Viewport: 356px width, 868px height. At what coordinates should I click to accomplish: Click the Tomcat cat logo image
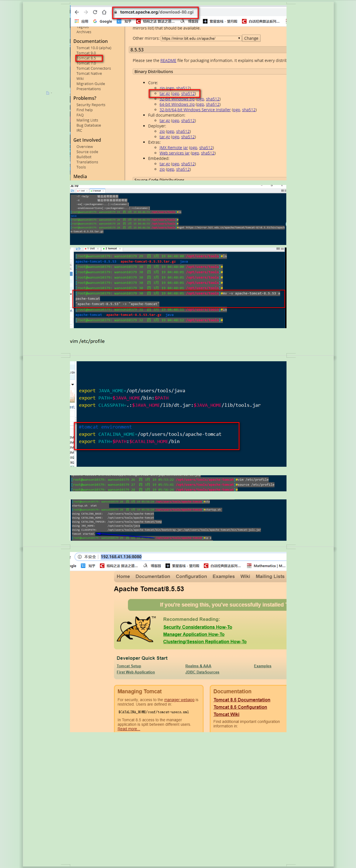136,629
